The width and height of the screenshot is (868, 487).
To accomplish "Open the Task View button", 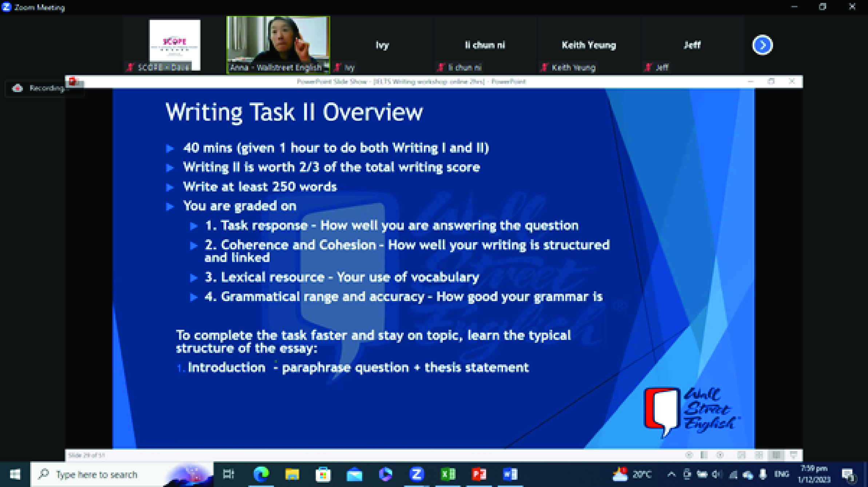I will pos(228,474).
